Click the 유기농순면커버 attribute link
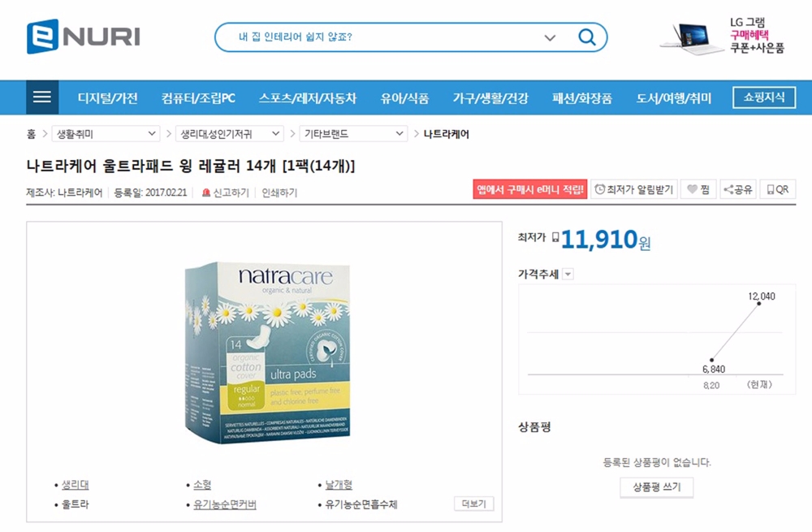812x532 pixels. point(225,504)
